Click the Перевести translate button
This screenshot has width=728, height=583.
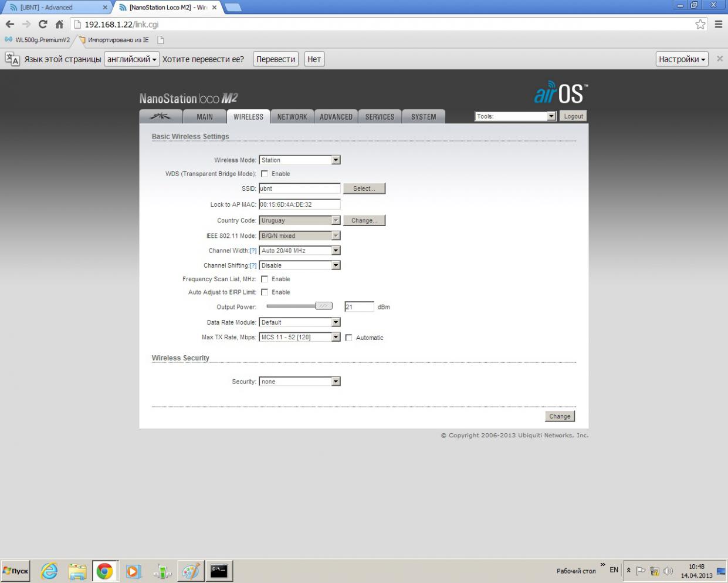(x=276, y=59)
